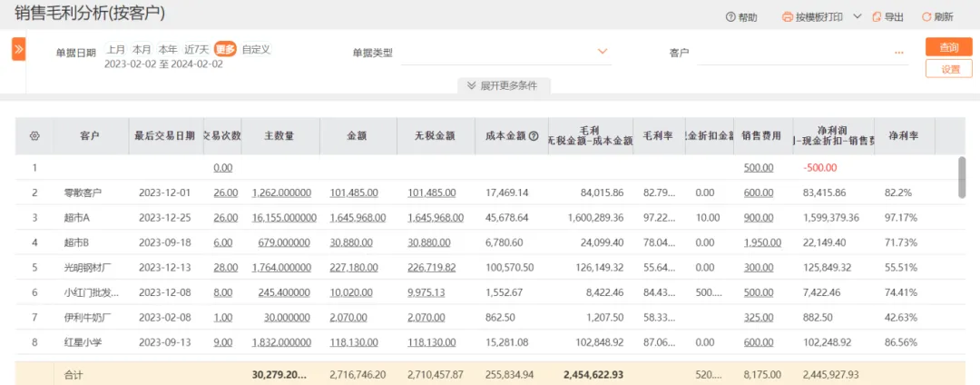The width and height of the screenshot is (980, 385).
Task: Select the 近7天 date filter
Action: pos(196,49)
